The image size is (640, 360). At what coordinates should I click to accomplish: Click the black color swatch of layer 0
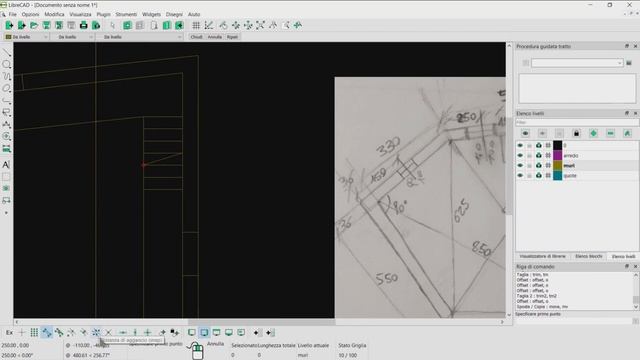[558, 146]
